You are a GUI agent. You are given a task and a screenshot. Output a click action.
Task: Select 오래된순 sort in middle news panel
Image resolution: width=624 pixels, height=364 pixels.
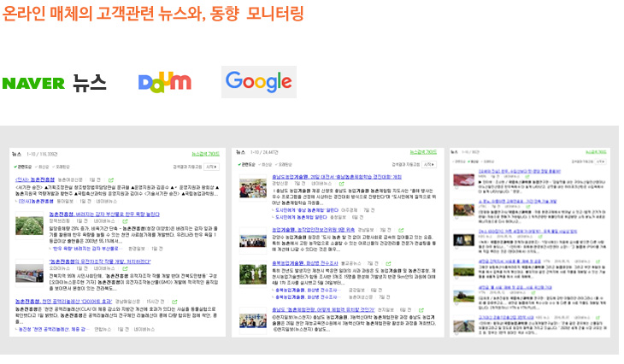[x=284, y=164]
